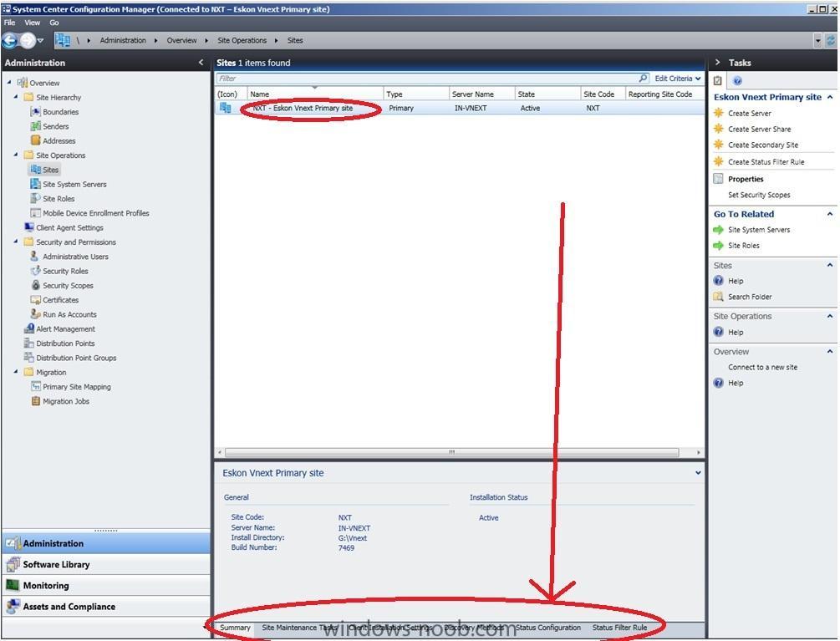Open the Go menu
Viewport: 840px width, 641px height.
pyautogui.click(x=54, y=23)
